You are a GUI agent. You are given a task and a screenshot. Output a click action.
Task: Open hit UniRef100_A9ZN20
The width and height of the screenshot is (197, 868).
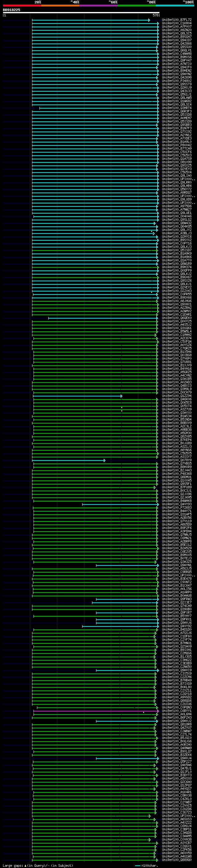[177, 30]
